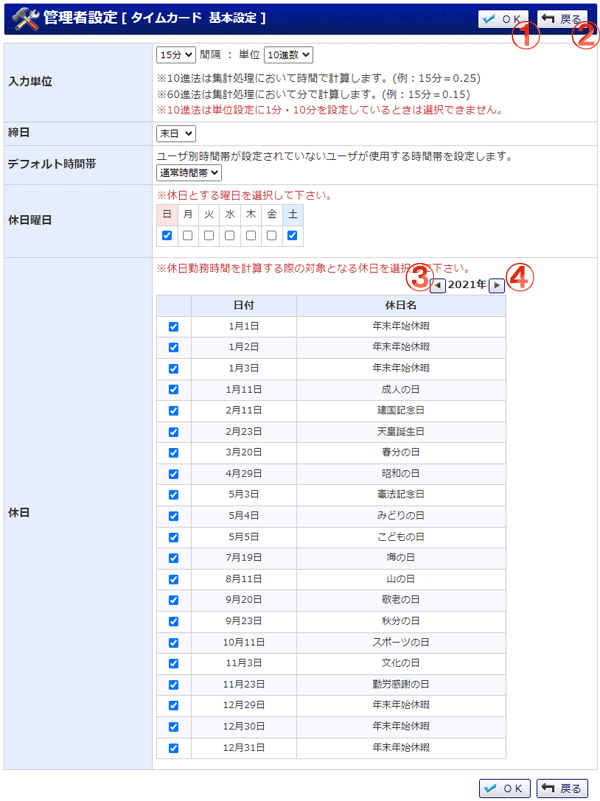Viewport: 600px width, 801px height.
Task: Click the 日付 column header
Action: coord(244,305)
